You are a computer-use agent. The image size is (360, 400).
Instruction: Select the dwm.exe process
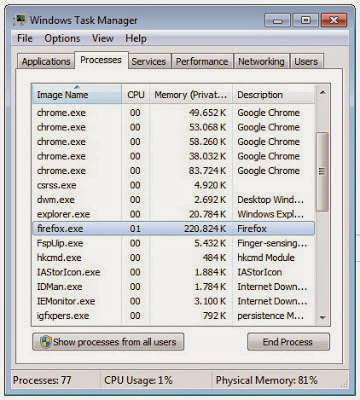coord(173,200)
